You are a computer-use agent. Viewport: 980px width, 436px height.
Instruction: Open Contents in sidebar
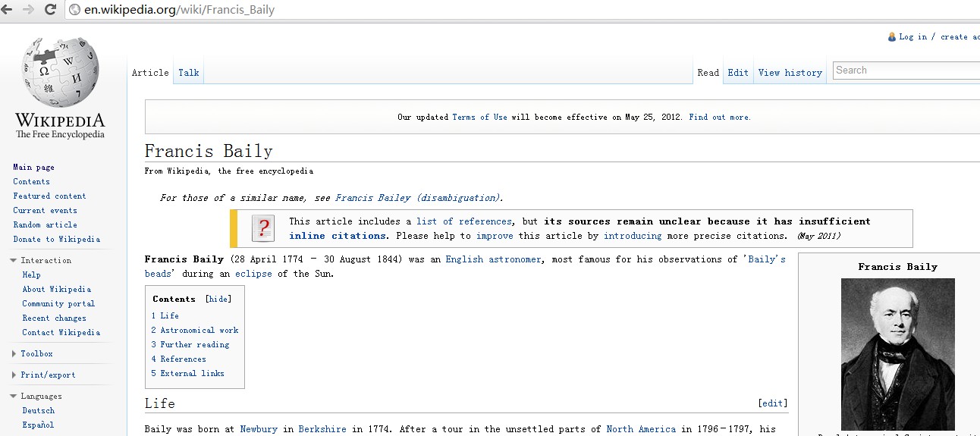31,181
